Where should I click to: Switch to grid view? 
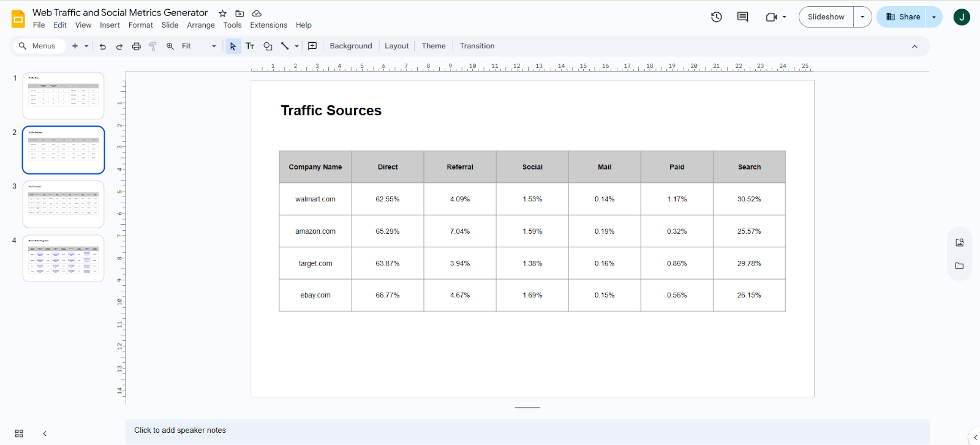(x=19, y=433)
